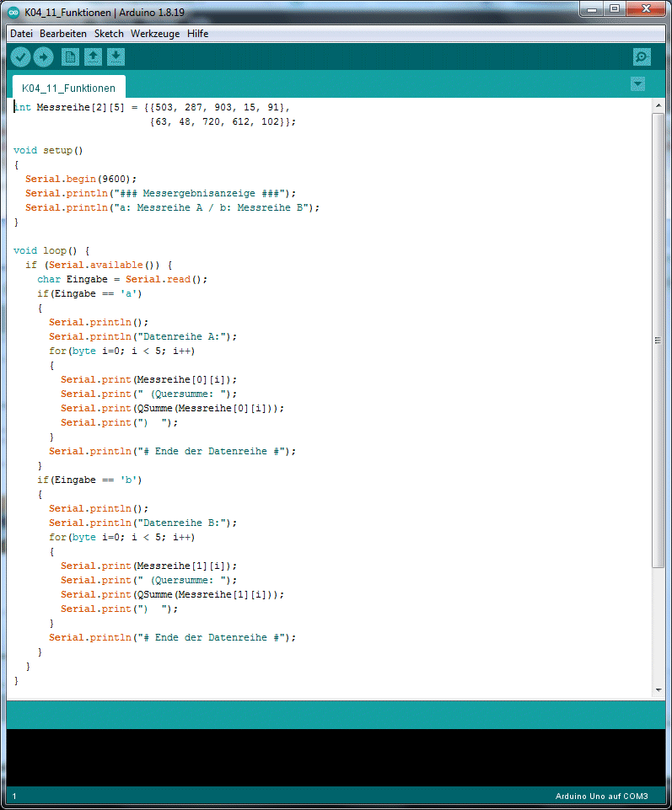Click on 'Serial.begin(9600);' line

(81, 179)
